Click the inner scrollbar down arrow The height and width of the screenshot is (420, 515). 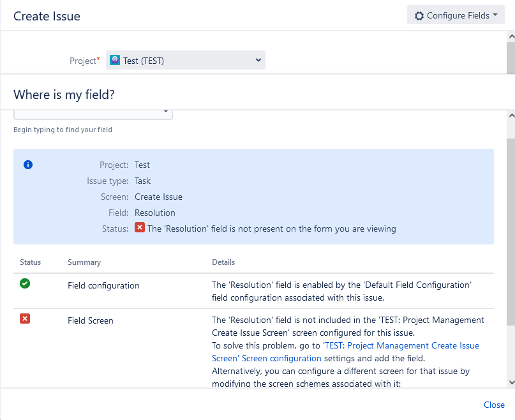pos(510,381)
